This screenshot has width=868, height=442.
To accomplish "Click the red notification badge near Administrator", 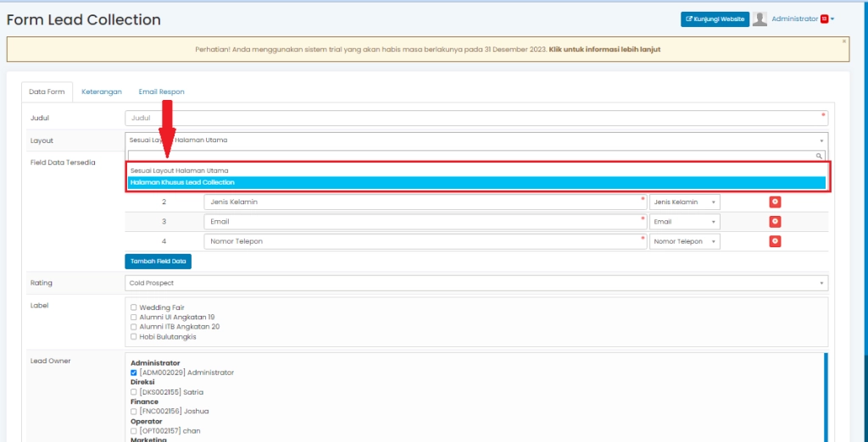I will 824,19.
